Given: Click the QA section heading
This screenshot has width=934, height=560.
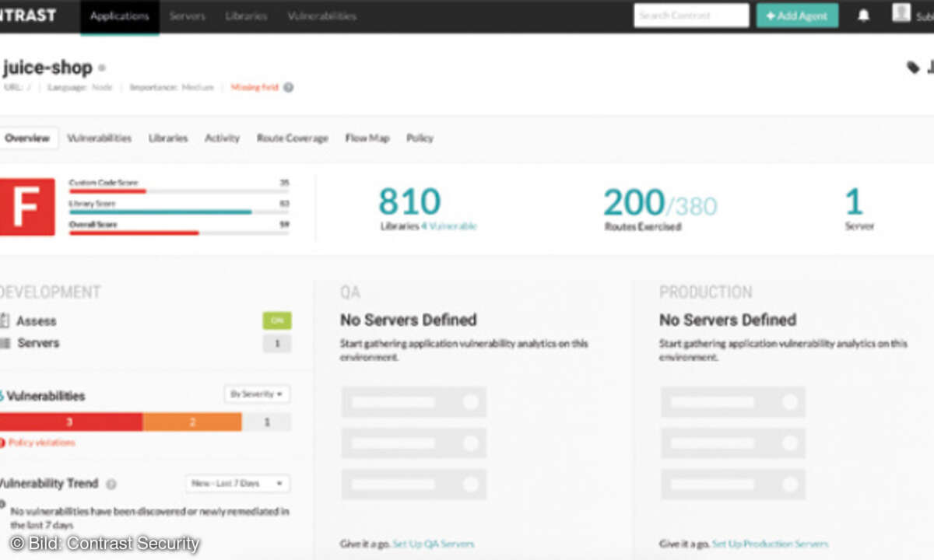Looking at the screenshot, I should (350, 292).
